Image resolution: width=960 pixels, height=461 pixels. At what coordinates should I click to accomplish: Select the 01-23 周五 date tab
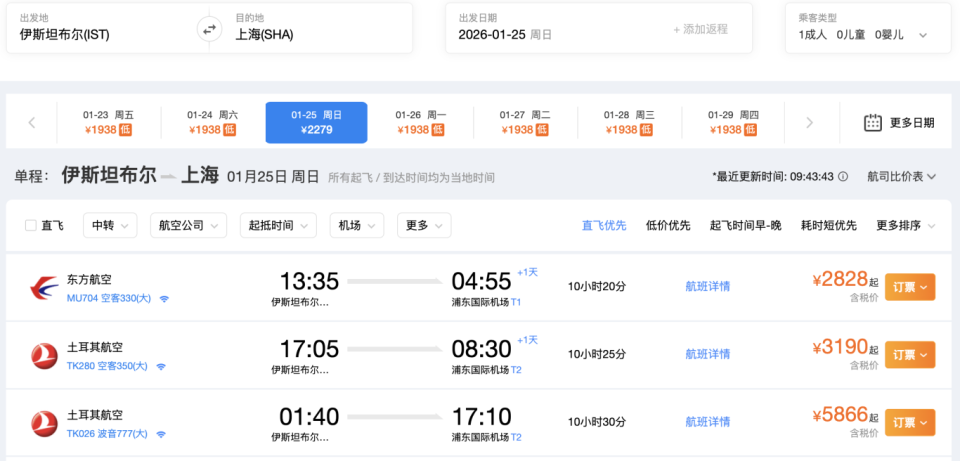point(108,123)
